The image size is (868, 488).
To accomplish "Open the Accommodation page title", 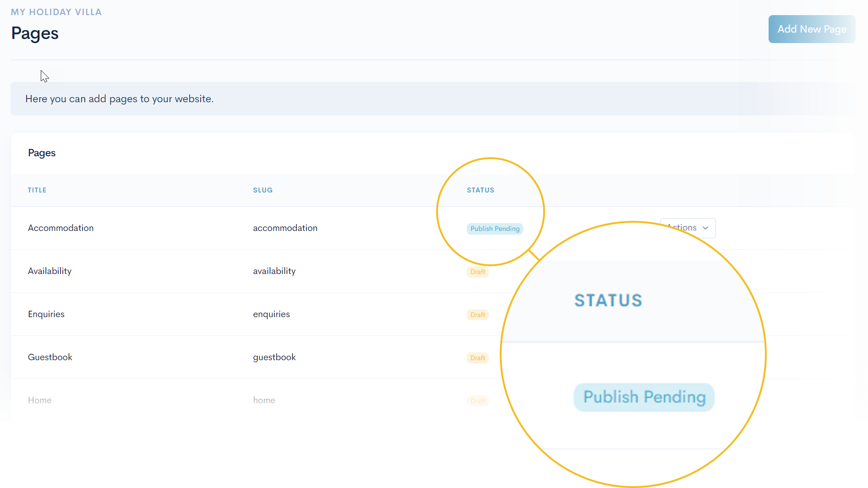I will [x=60, y=228].
